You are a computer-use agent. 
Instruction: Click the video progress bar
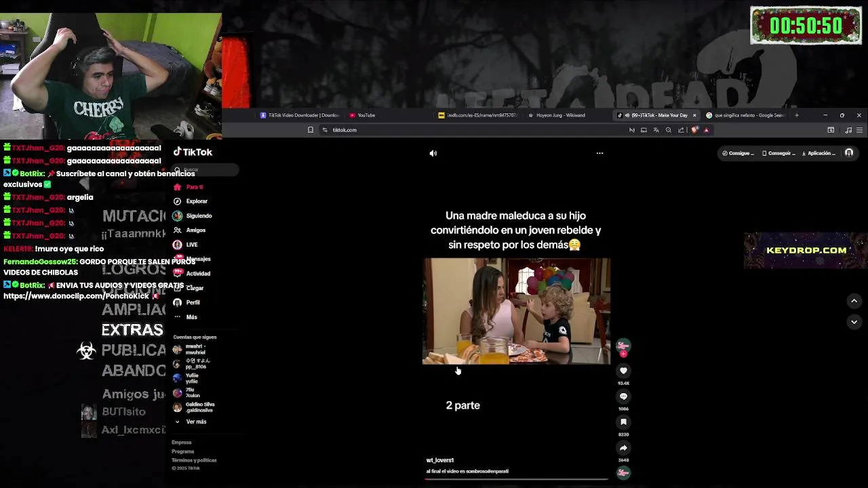[517, 479]
